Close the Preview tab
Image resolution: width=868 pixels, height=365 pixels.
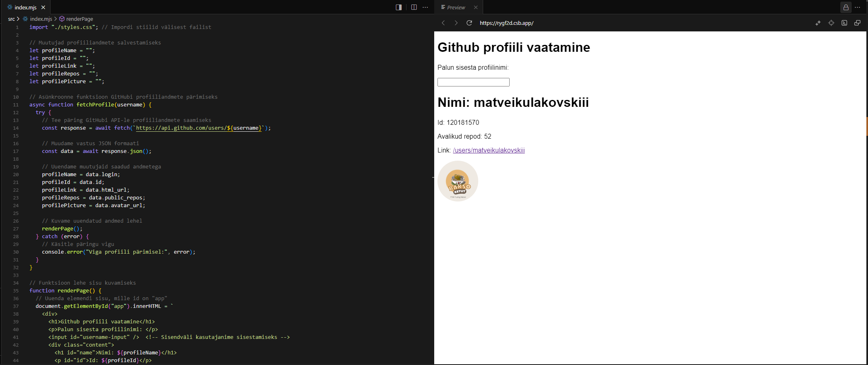pyautogui.click(x=476, y=7)
